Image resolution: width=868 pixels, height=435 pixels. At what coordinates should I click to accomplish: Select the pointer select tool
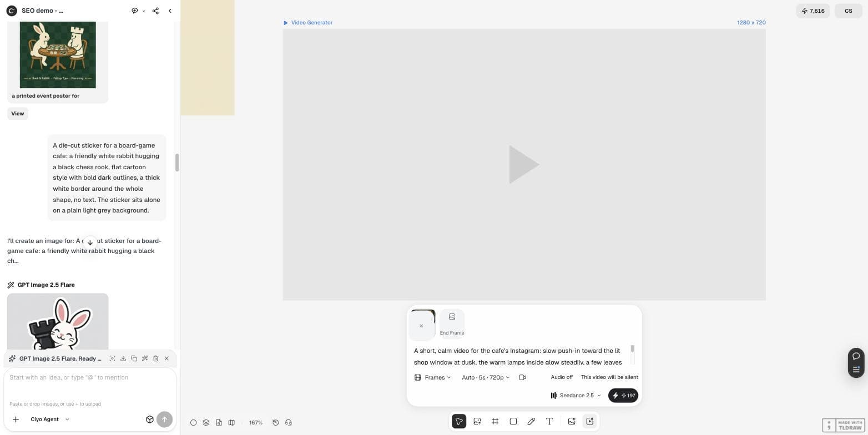459,421
